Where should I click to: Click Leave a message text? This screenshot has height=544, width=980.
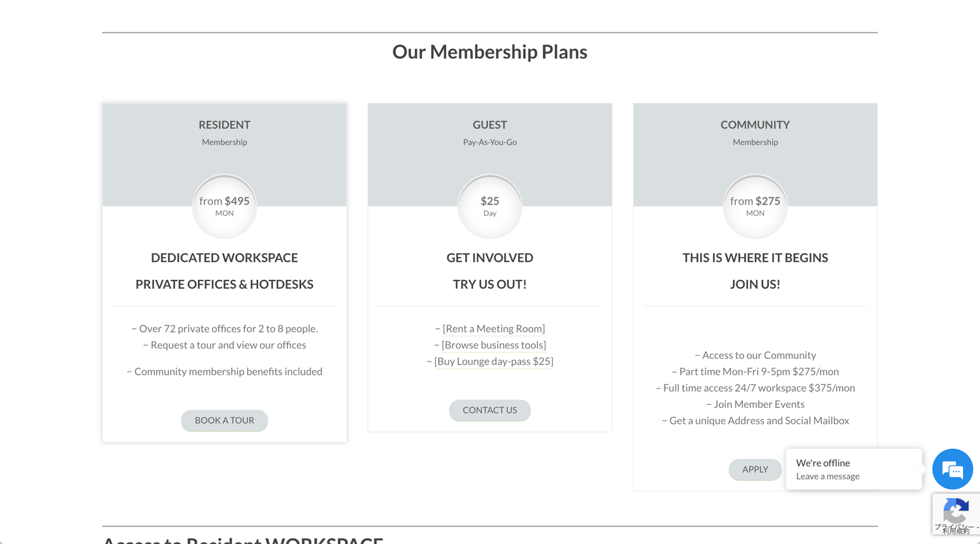[828, 477]
